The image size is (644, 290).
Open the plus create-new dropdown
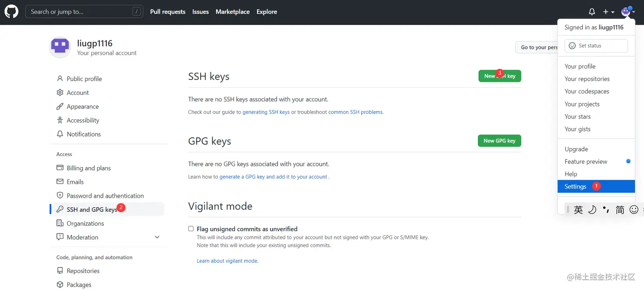tap(609, 12)
